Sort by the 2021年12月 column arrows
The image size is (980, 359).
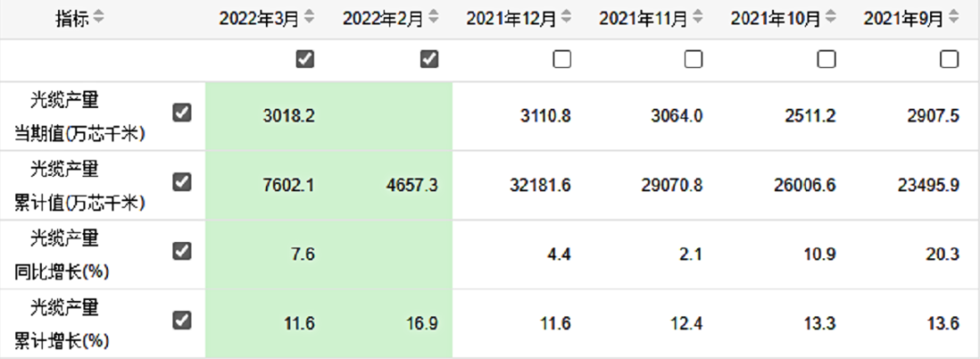coord(565,18)
